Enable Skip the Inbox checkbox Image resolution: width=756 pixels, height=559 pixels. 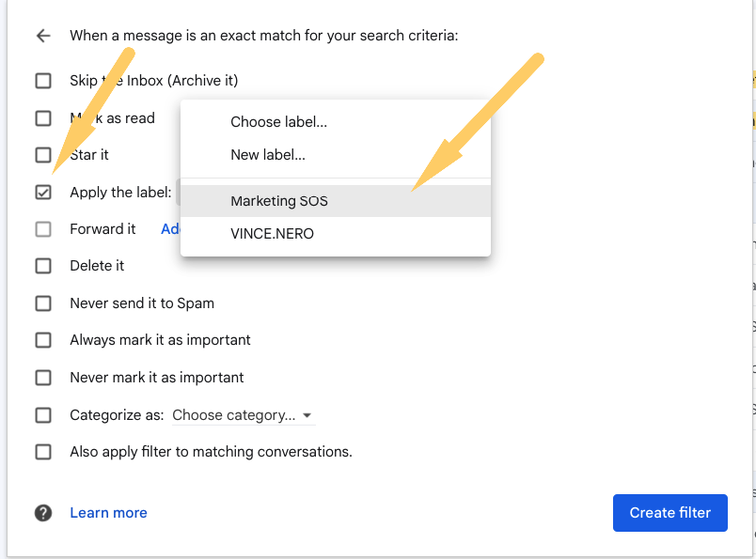point(43,81)
